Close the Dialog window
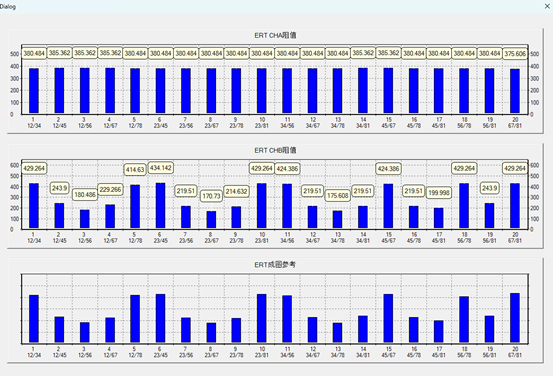 pos(547,6)
